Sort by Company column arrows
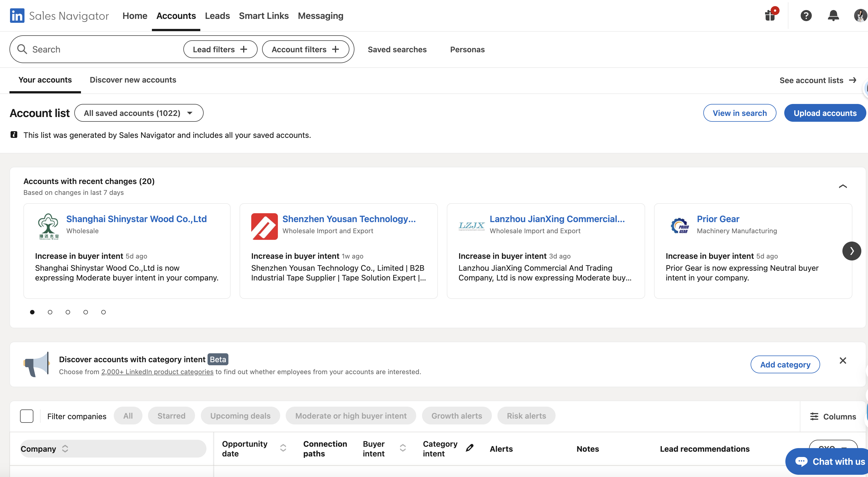 [65, 449]
